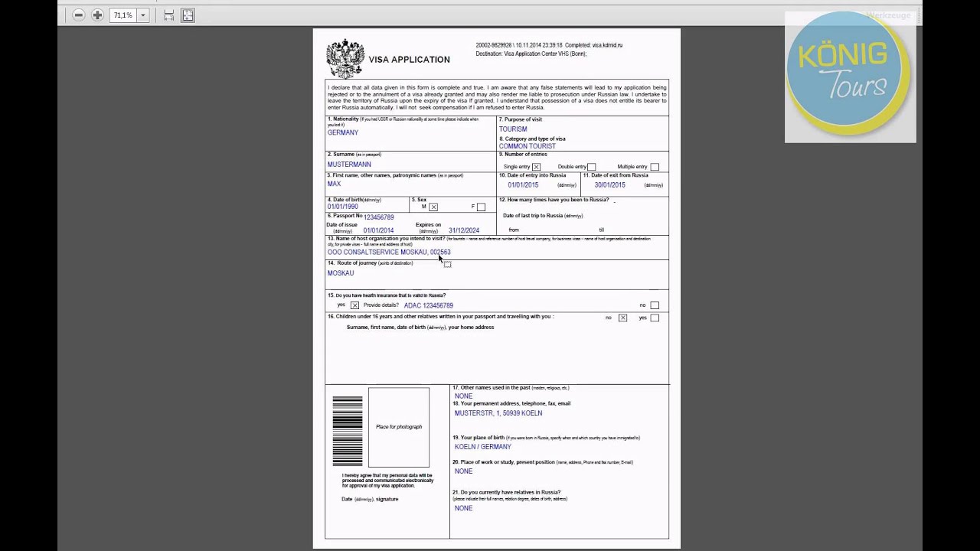Toggle the Sex M checkbox
The image size is (980, 551).
pos(433,207)
